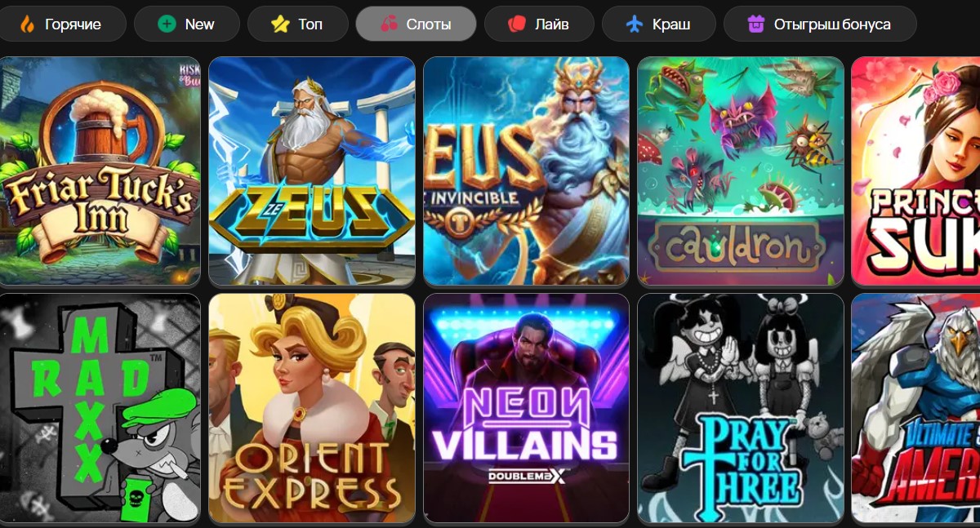This screenshot has height=528, width=980.
Task: Click the airplane icon on Краш
Action: (635, 24)
